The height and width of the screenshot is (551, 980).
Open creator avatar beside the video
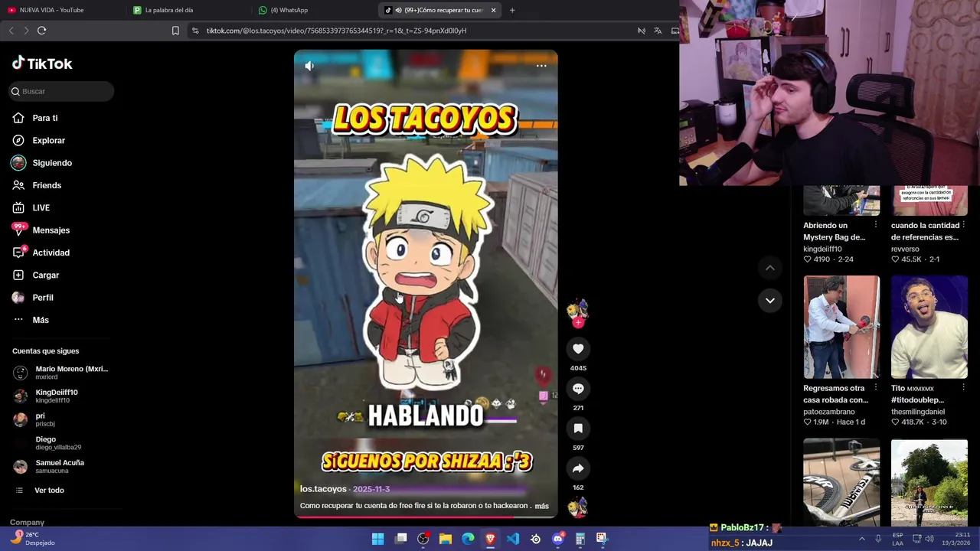click(577, 309)
